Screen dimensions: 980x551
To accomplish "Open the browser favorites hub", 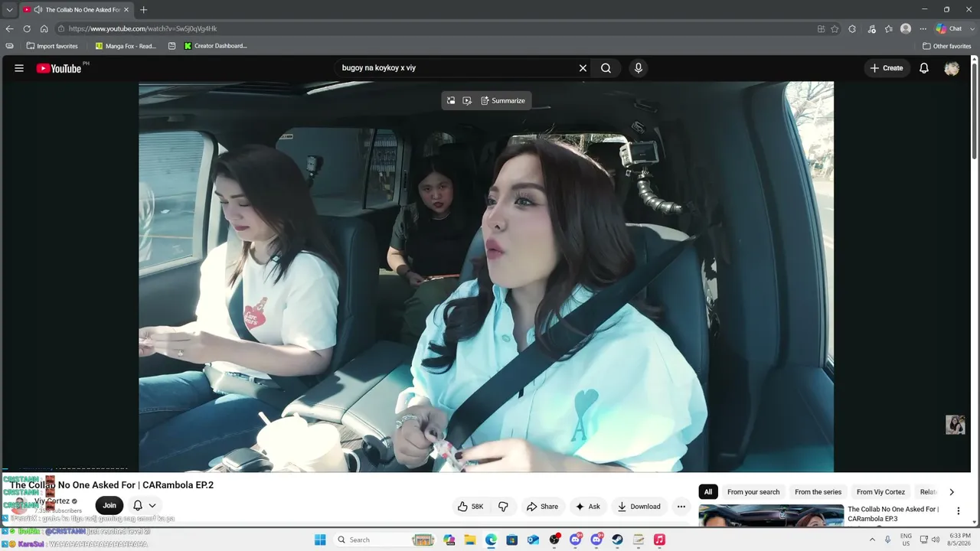I will point(888,29).
